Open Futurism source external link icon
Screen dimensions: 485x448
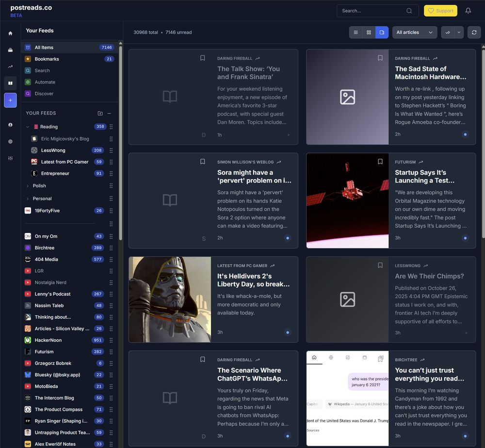(420, 162)
